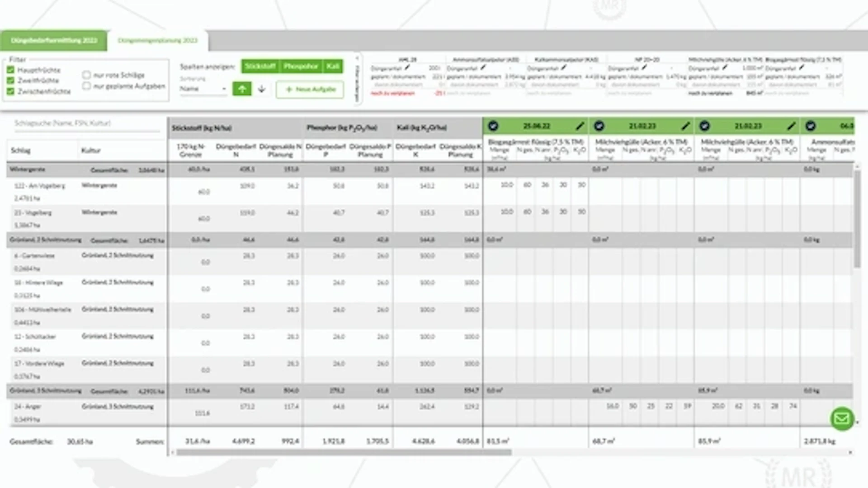Sort ascending with the green up arrow

point(242,89)
